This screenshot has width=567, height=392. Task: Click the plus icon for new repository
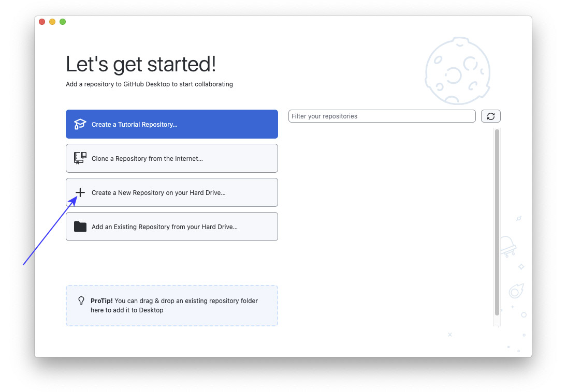click(80, 192)
